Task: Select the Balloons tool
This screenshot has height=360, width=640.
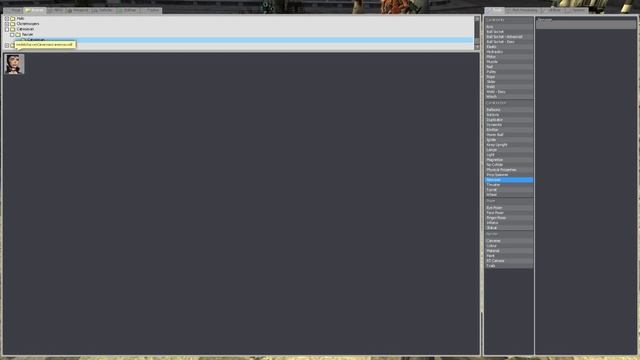Action: pos(509,110)
